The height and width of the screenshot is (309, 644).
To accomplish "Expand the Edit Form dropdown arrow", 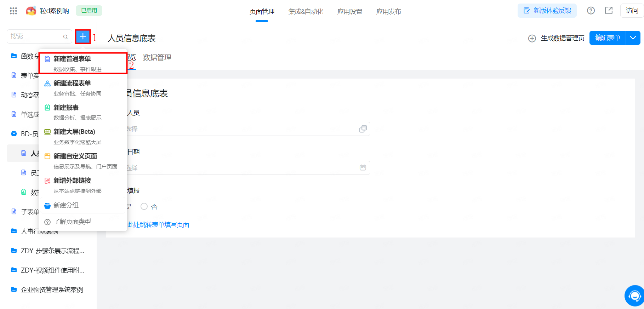I will coord(633,38).
